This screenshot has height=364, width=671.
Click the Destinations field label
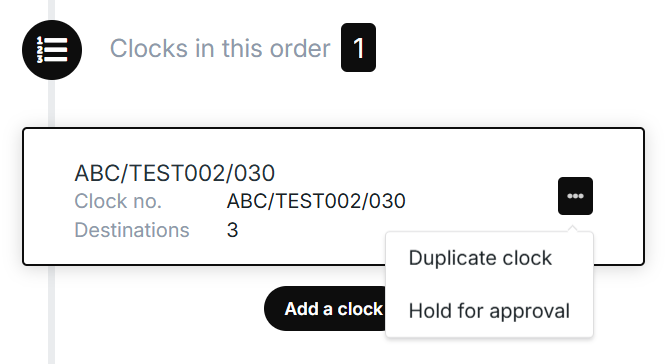[x=132, y=230]
